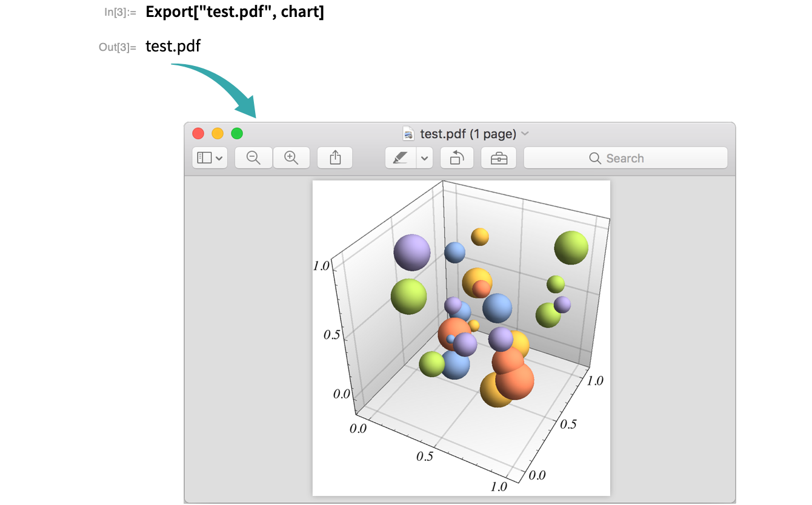Screen dimensions: 812x505
Task: Select the Highlight pen tool
Action: pyautogui.click(x=401, y=158)
